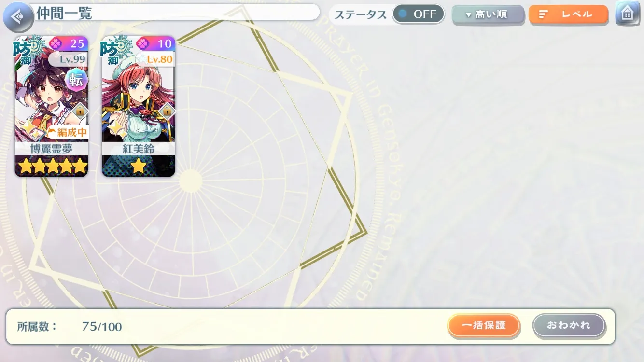Select the 博麗霊夢 character card

(51, 106)
